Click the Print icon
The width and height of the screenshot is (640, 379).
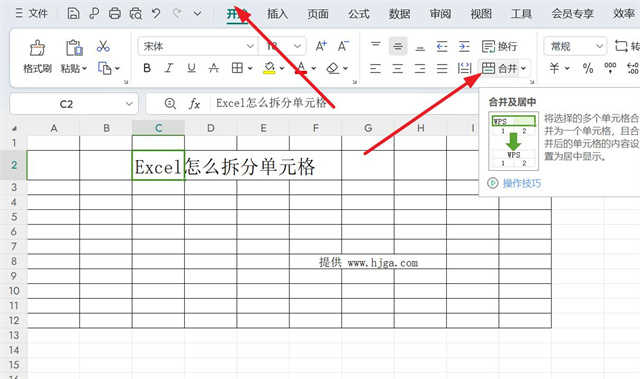click(115, 13)
